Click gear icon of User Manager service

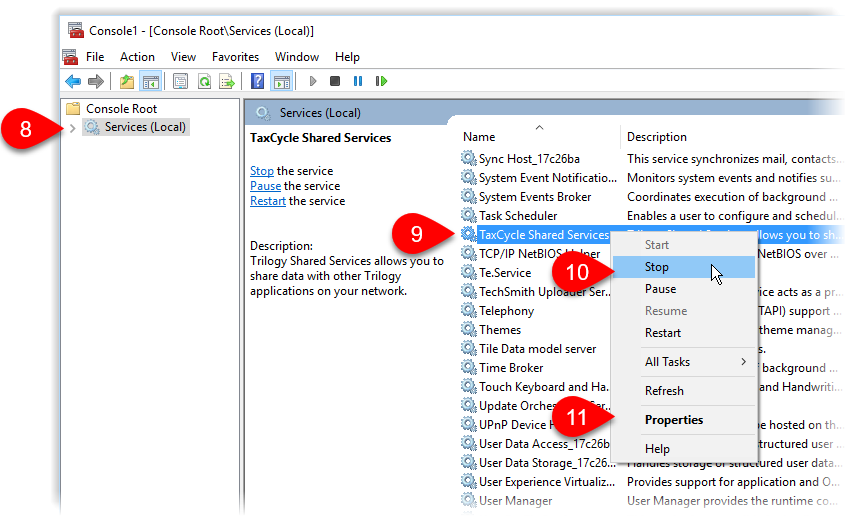[468, 500]
